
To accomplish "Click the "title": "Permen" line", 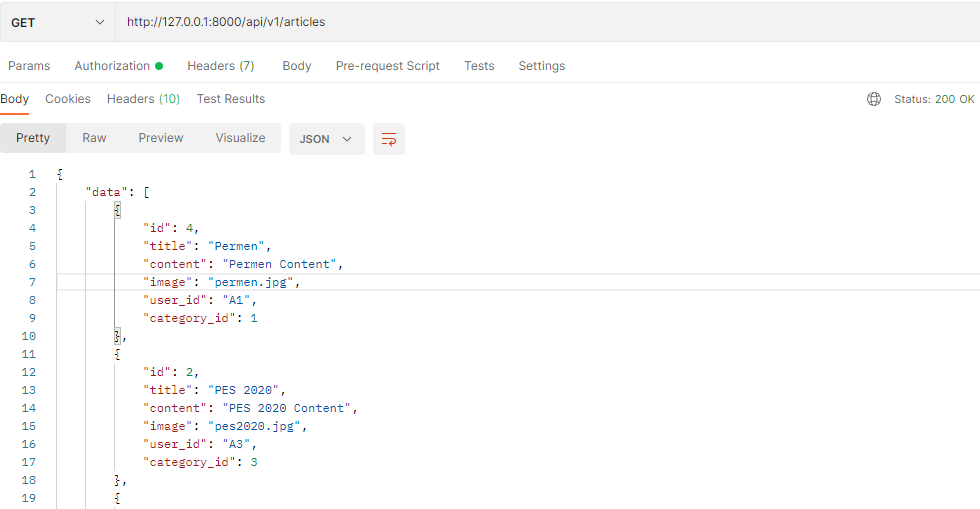I will 207,246.
